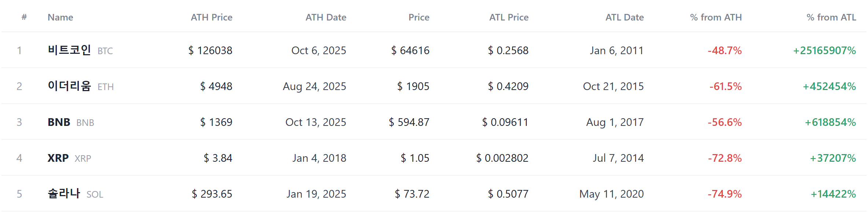Click BNB's ATH date Oct 13, 2025

[316, 122]
